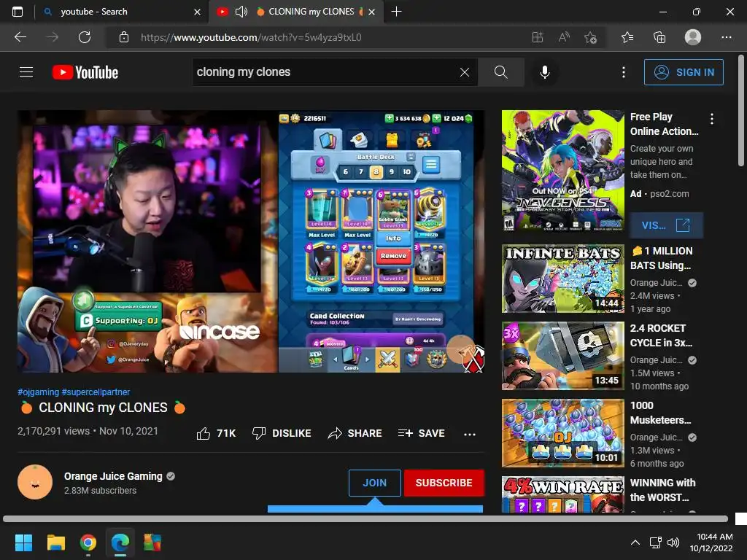The image size is (747, 560).
Task: Share the video
Action: (x=355, y=433)
